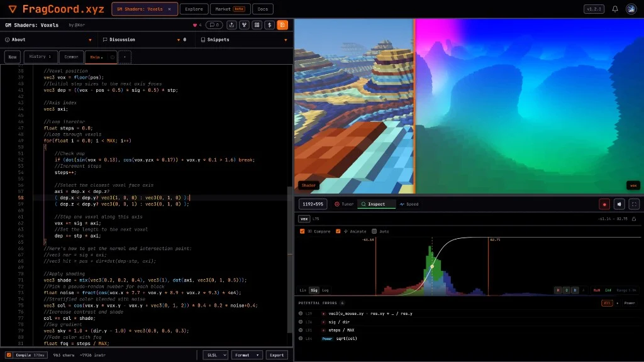Select the sig / dir error row
Viewport: 644px width, 362px height.
point(468,322)
